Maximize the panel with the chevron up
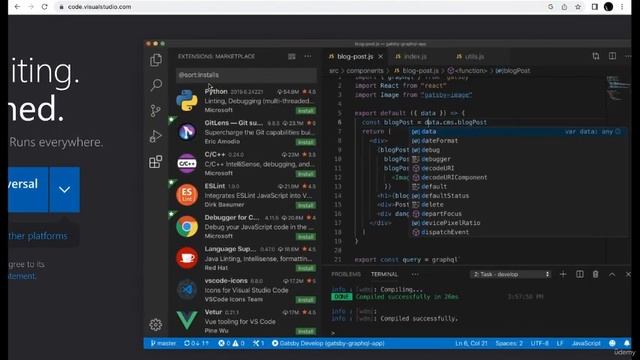This screenshot has height=360, width=640. coord(612,275)
